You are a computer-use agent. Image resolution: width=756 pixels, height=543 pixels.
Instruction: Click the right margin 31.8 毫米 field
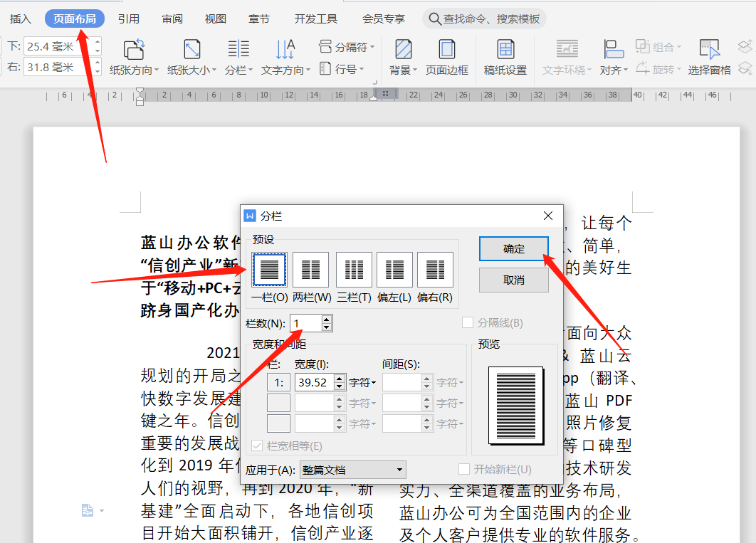point(58,67)
